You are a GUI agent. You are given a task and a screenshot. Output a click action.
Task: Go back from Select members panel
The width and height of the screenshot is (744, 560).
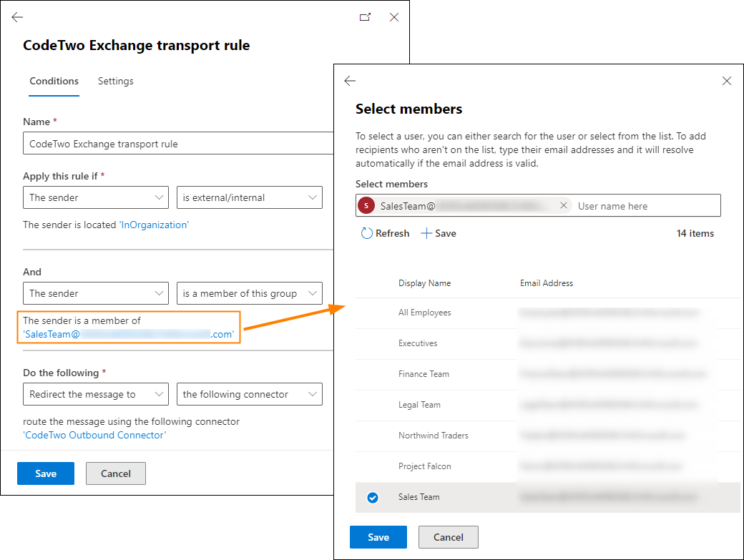click(x=350, y=81)
